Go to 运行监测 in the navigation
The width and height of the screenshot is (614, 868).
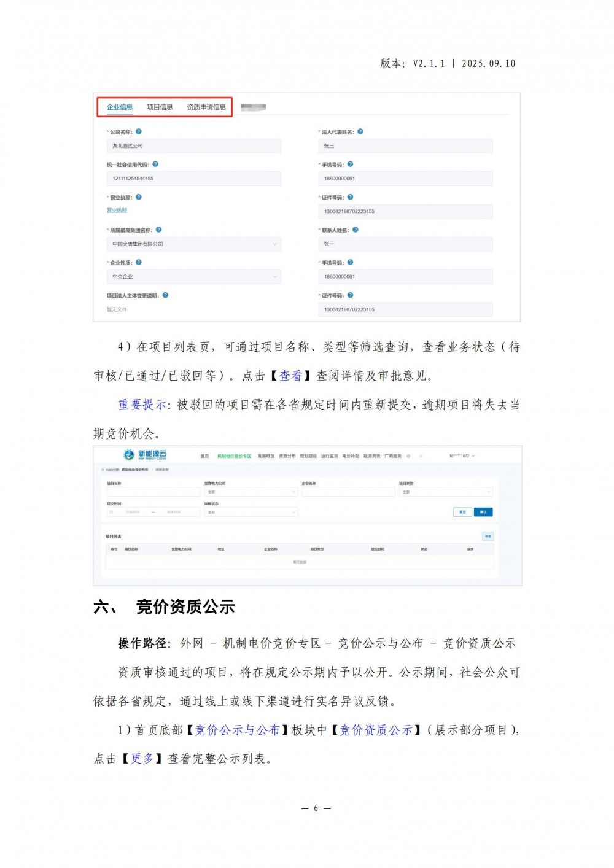point(330,456)
